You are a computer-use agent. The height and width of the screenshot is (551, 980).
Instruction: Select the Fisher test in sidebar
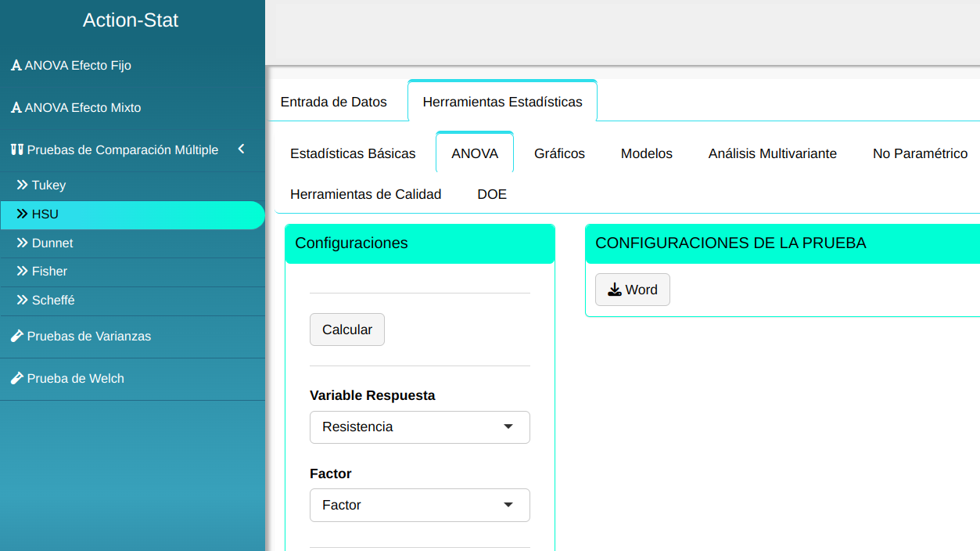[49, 272]
